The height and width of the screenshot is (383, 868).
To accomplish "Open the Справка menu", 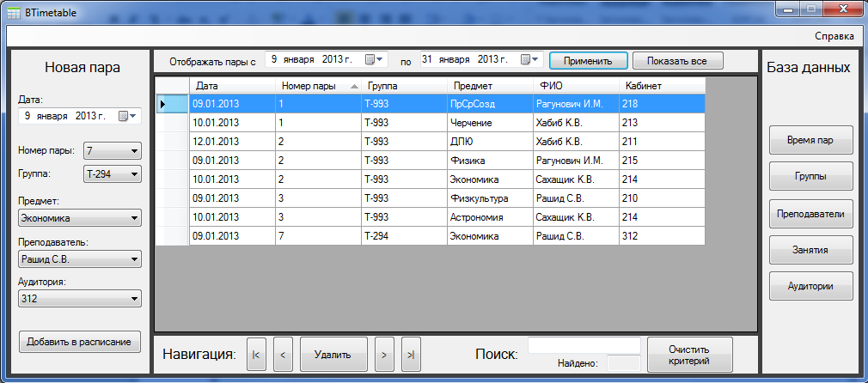I will 834,36.
